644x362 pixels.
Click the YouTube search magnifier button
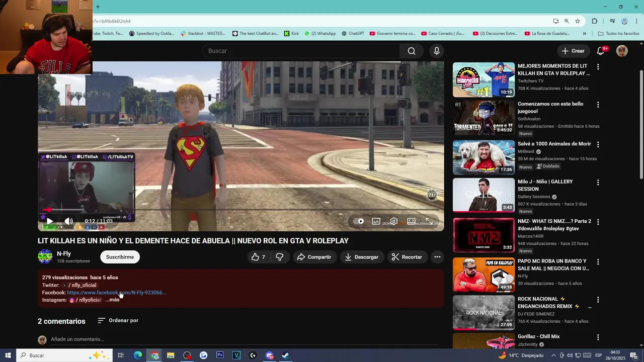click(412, 51)
